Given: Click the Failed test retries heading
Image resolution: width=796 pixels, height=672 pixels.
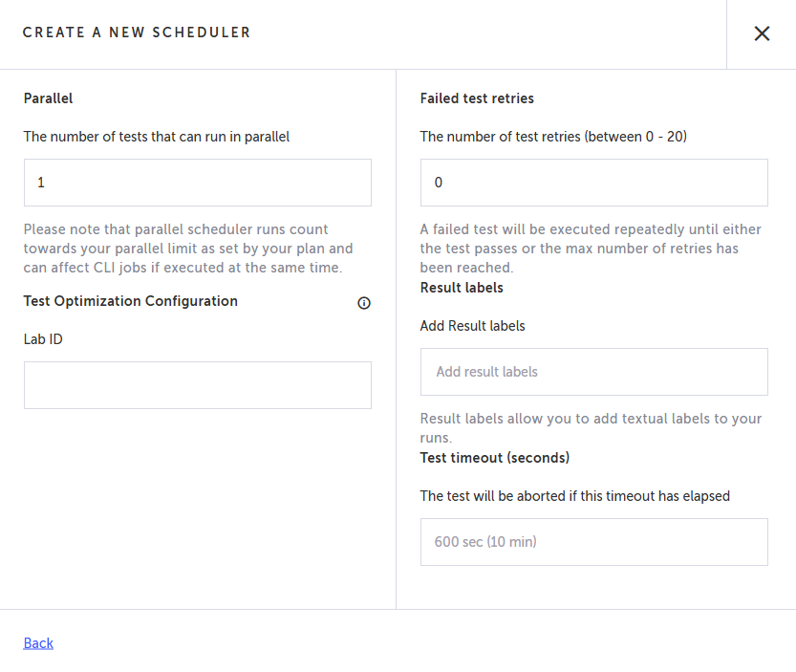Looking at the screenshot, I should pyautogui.click(x=477, y=98).
